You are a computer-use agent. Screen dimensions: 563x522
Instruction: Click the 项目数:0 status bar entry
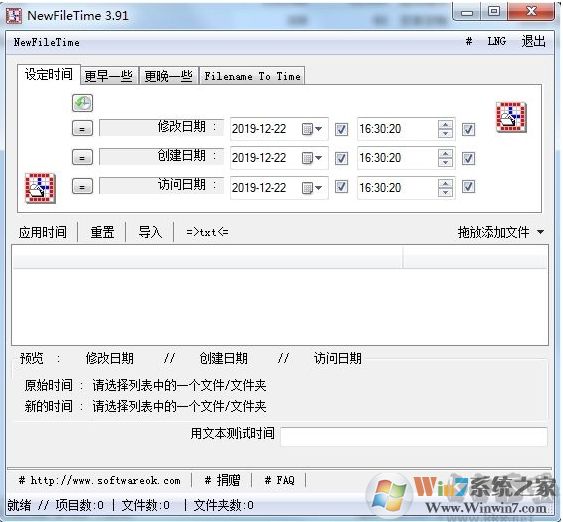80,505
